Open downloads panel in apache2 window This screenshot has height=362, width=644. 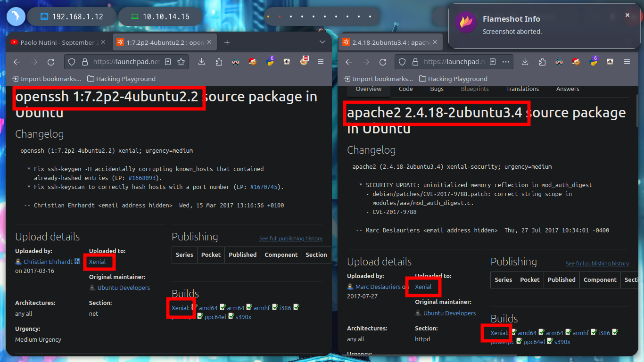coord(525,62)
